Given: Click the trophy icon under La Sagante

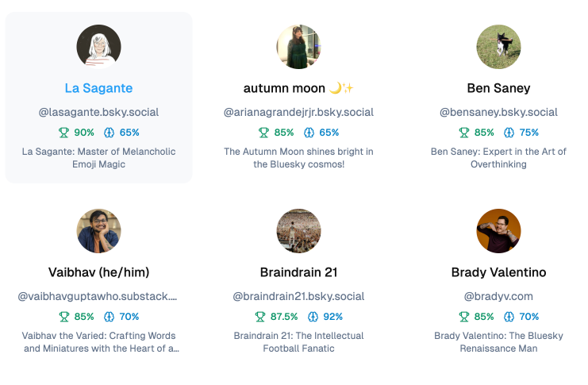Looking at the screenshot, I should pos(63,133).
